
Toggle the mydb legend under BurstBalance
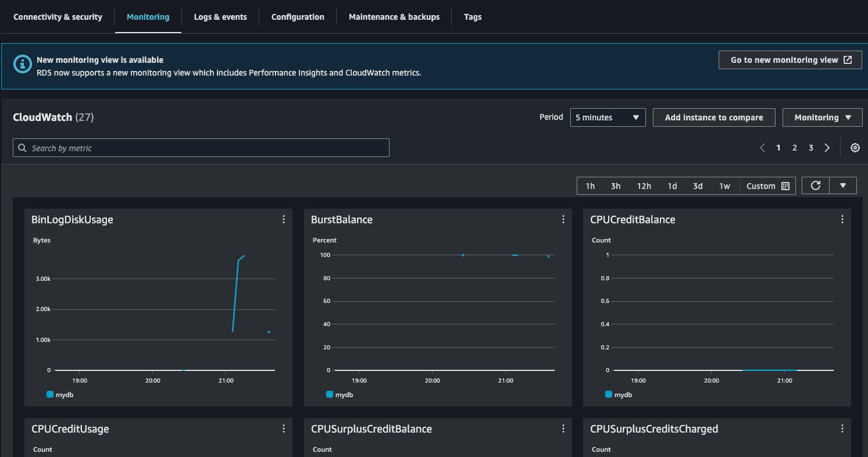(x=340, y=394)
